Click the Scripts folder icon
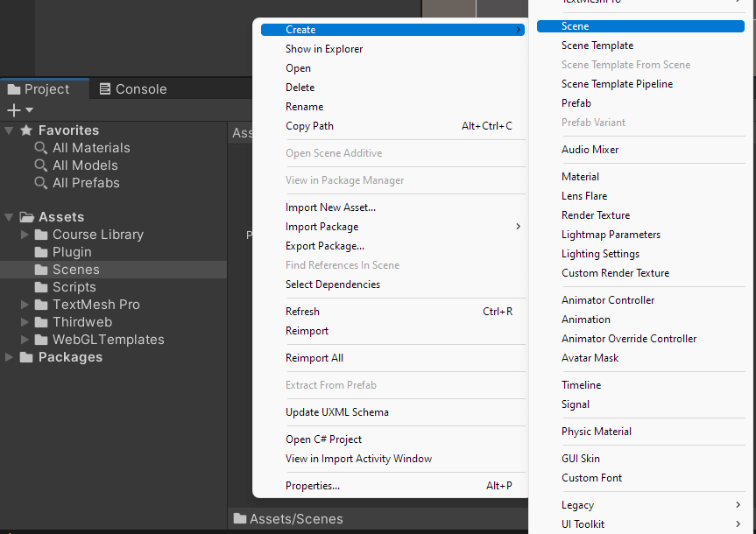 coord(41,287)
